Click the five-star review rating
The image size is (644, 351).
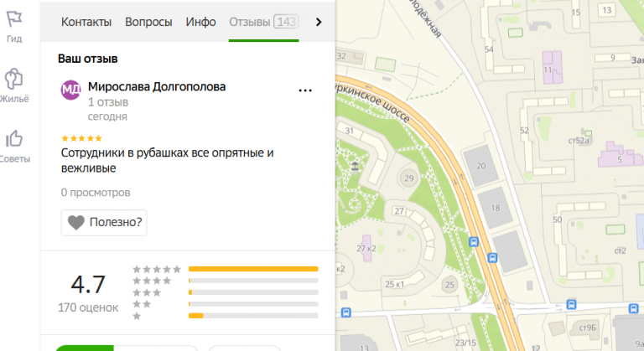[81, 138]
